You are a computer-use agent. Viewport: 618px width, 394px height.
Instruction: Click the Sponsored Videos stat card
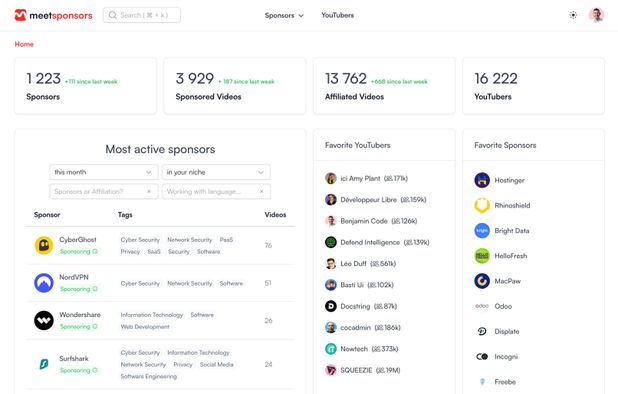(235, 86)
